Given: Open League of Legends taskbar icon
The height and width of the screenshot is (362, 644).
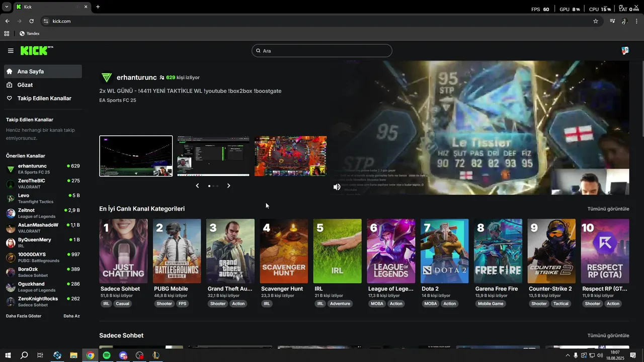Looking at the screenshot, I should click(156, 355).
